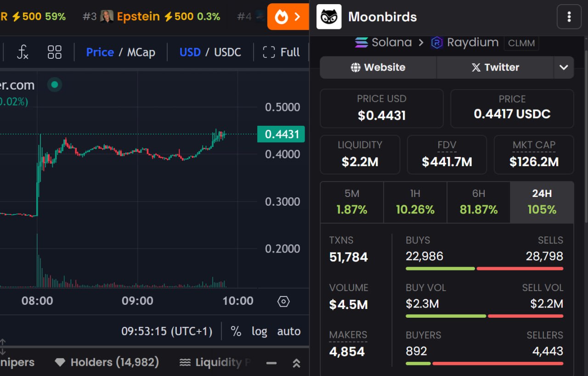The image size is (588, 376).
Task: Click the orange flame trending button
Action: point(288,17)
